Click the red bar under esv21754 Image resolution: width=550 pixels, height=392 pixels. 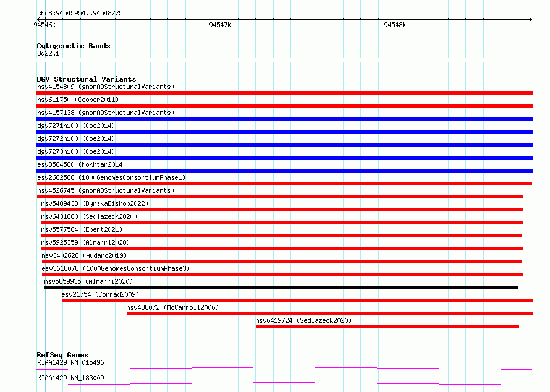(297, 300)
